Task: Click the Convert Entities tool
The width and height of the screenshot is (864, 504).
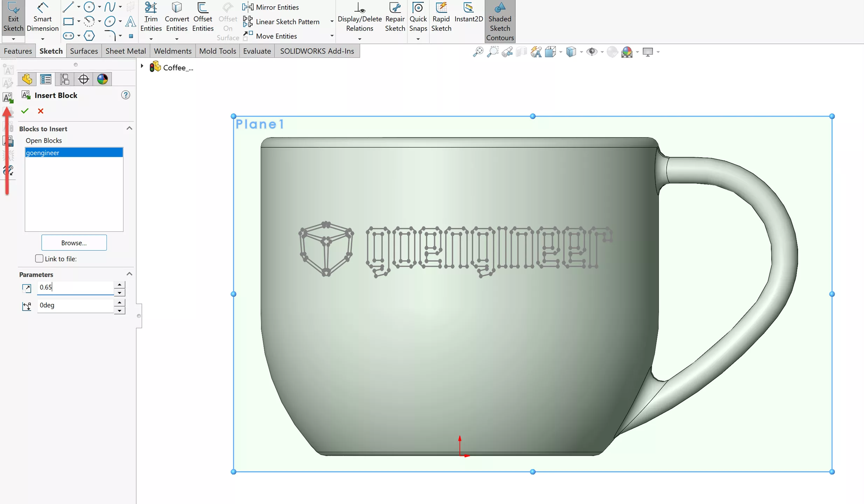Action: pyautogui.click(x=177, y=17)
